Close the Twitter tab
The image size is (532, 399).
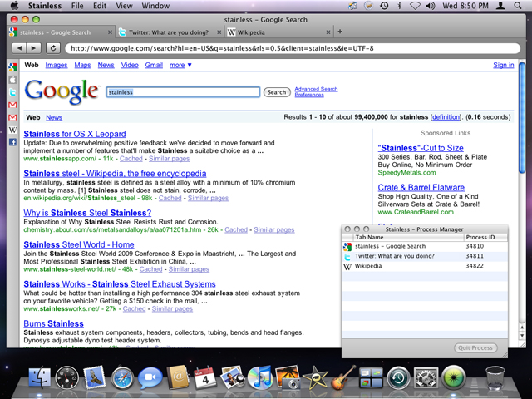click(219, 32)
